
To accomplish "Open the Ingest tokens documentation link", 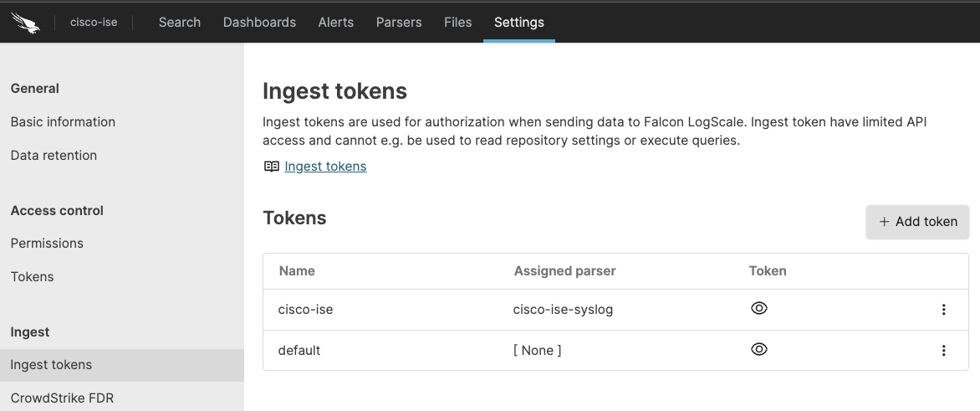I will [325, 166].
